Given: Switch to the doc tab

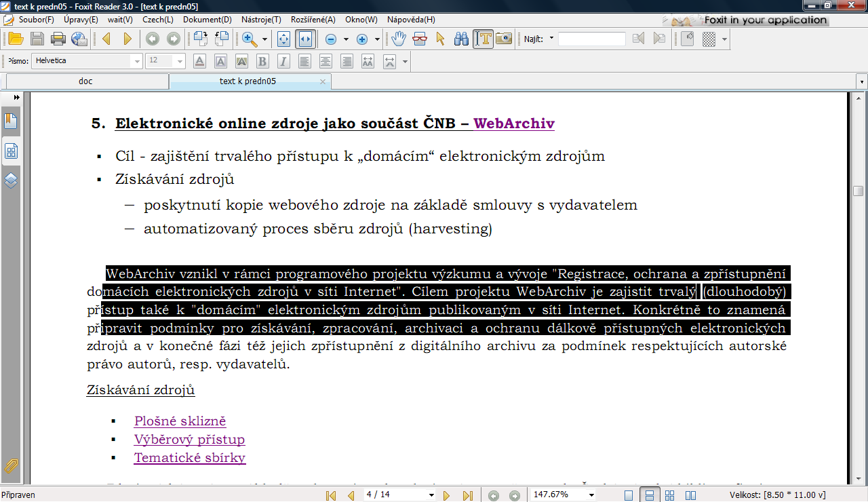Looking at the screenshot, I should click(x=86, y=81).
